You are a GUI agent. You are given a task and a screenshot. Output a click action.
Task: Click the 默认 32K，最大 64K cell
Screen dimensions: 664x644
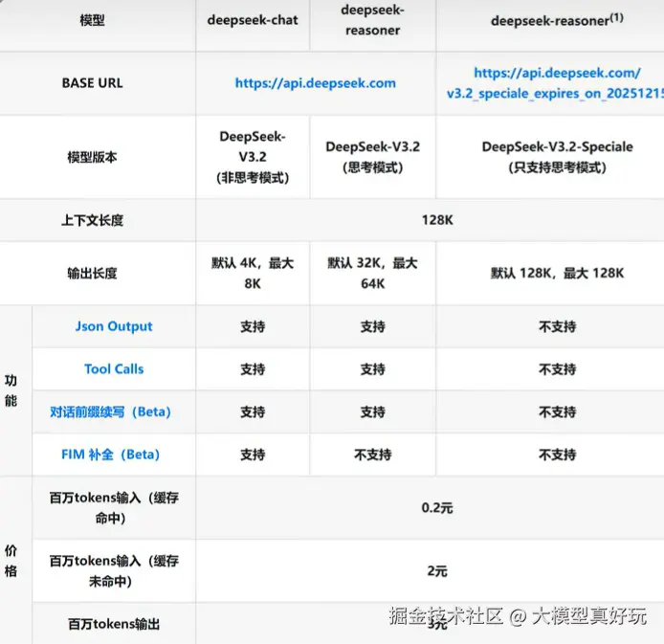[x=372, y=273]
